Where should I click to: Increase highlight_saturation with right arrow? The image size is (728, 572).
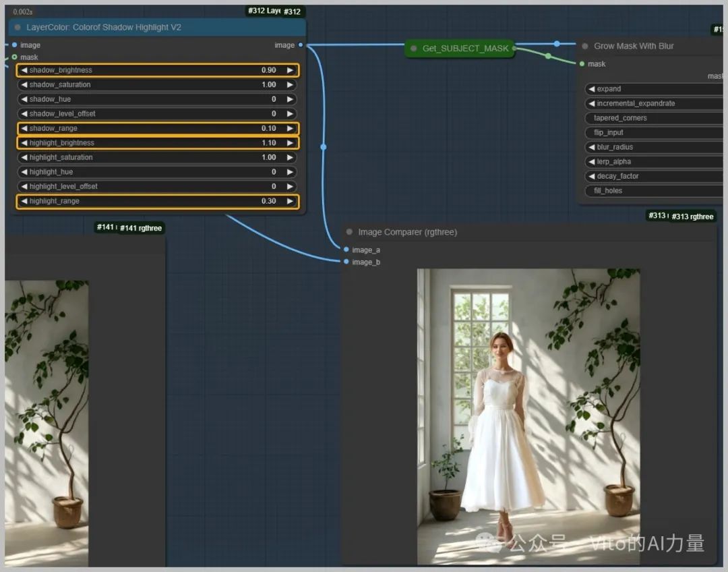pyautogui.click(x=290, y=158)
